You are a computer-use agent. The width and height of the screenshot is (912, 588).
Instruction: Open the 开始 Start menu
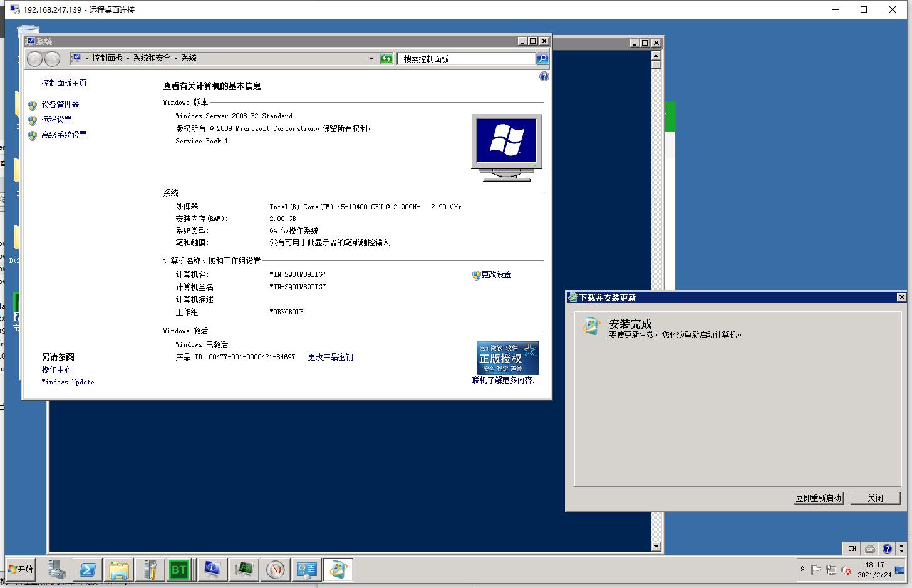point(21,569)
